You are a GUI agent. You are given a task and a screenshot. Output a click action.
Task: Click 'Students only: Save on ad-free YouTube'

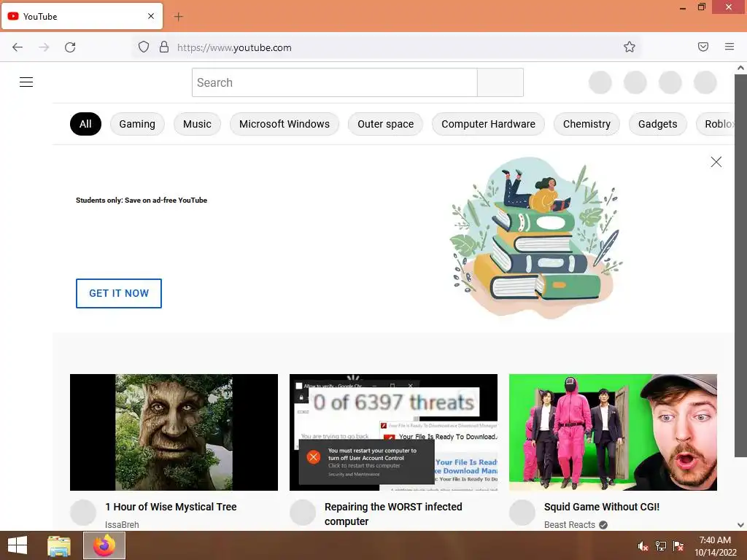click(x=142, y=201)
